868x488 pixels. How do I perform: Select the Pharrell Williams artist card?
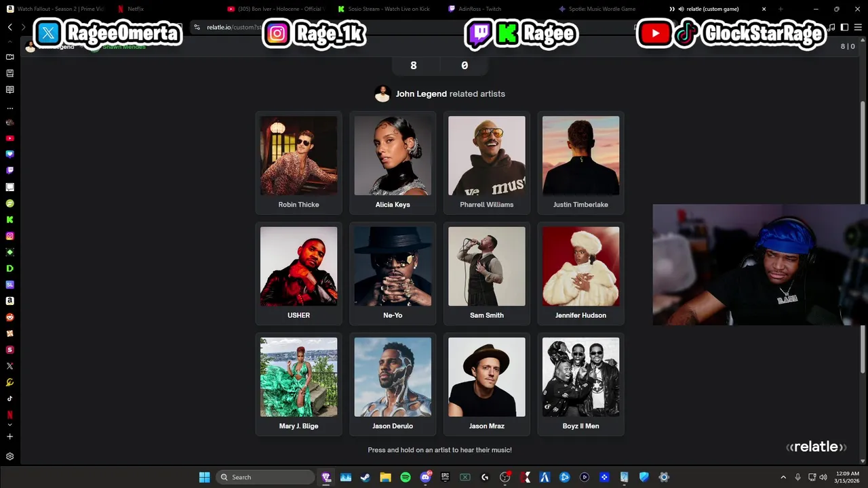coord(487,163)
